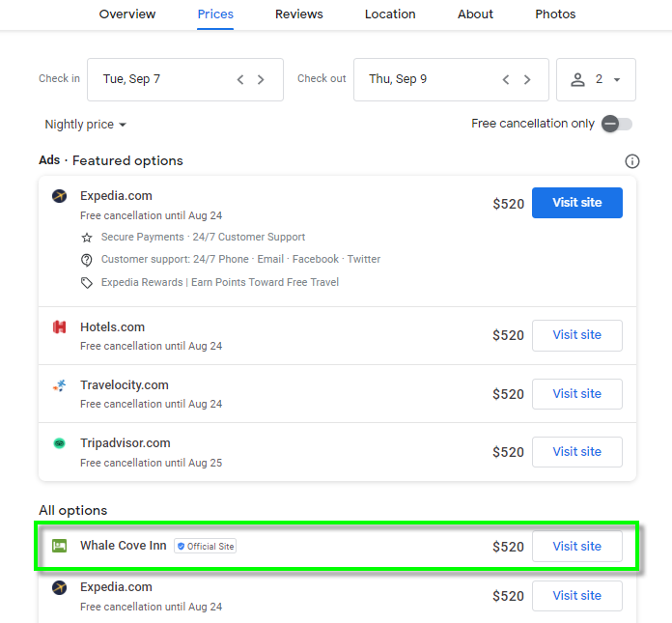Viewport: 672px width, 623px height.
Task: Switch to the Reviews tab
Action: pos(299,14)
